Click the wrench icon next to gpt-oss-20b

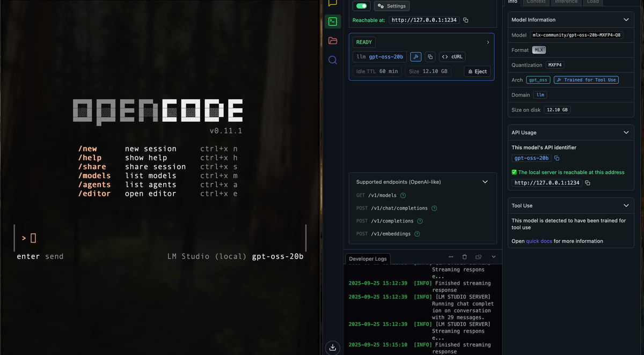[415, 56]
